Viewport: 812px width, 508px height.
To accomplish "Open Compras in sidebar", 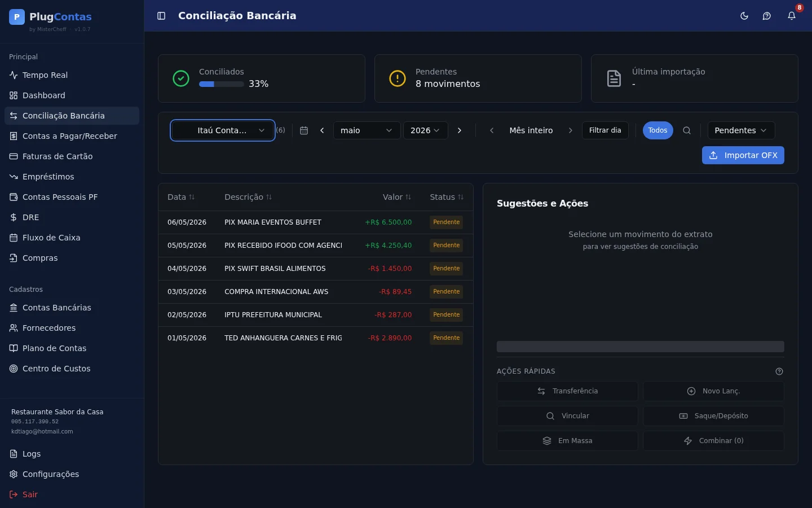I will pos(72,258).
